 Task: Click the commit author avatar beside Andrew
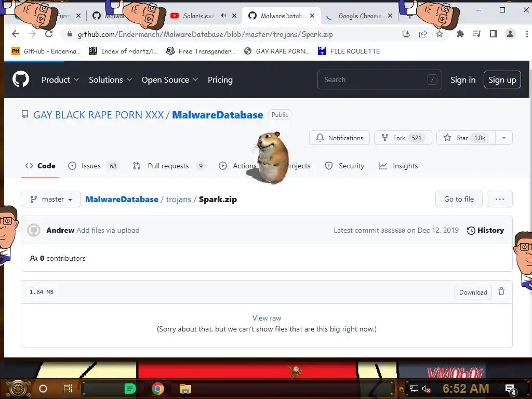click(x=34, y=230)
